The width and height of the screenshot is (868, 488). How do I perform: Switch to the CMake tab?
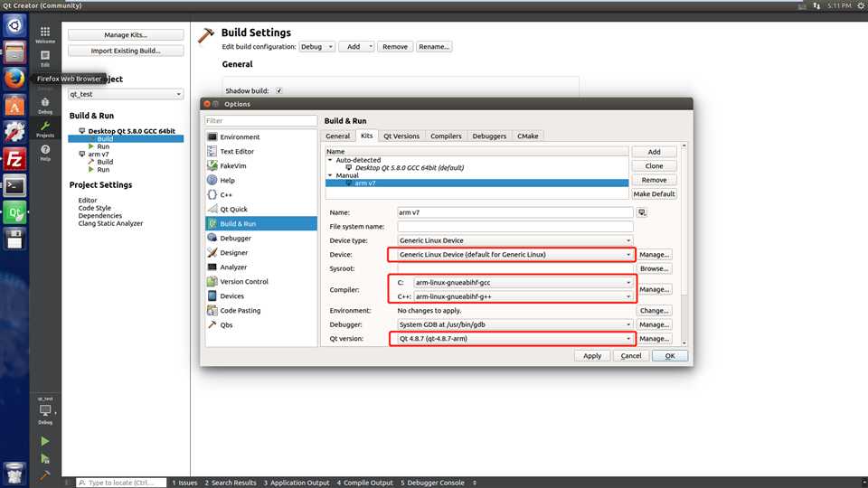tap(527, 136)
